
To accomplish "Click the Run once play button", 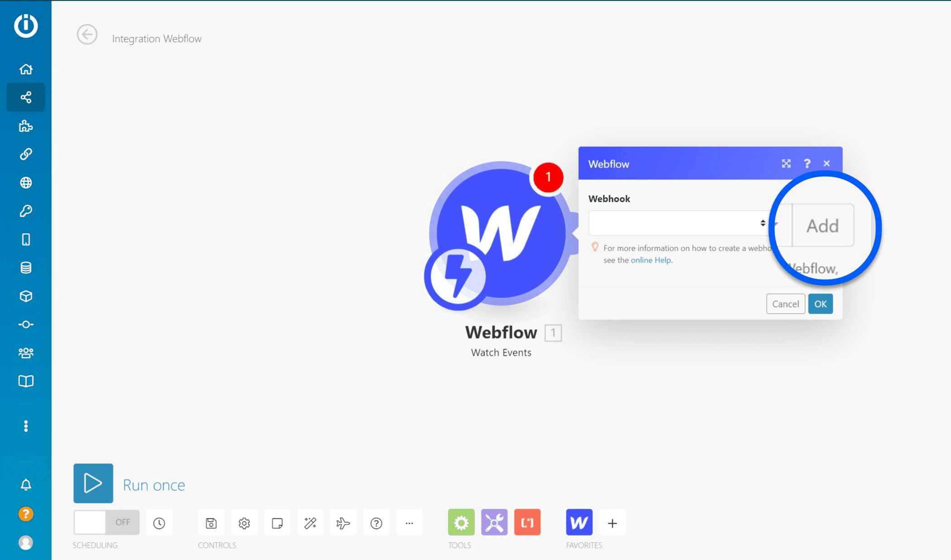I will (93, 483).
